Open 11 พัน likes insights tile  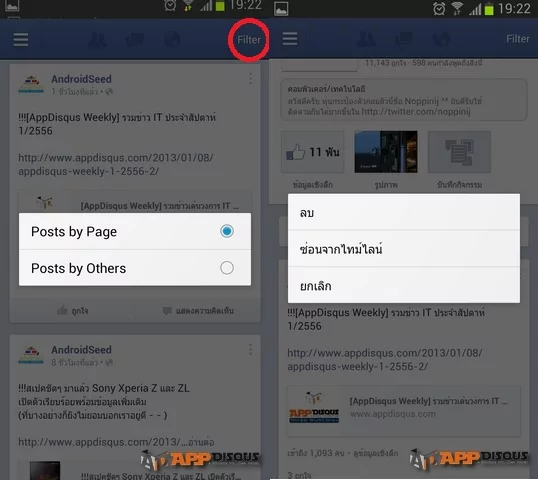312,152
